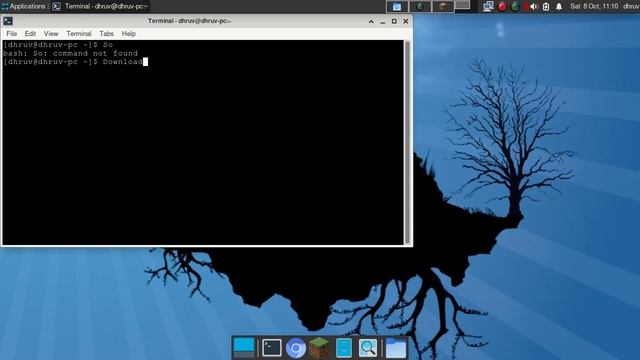This screenshot has width=640, height=360.
Task: Open the File menu in the terminal
Action: [11, 34]
